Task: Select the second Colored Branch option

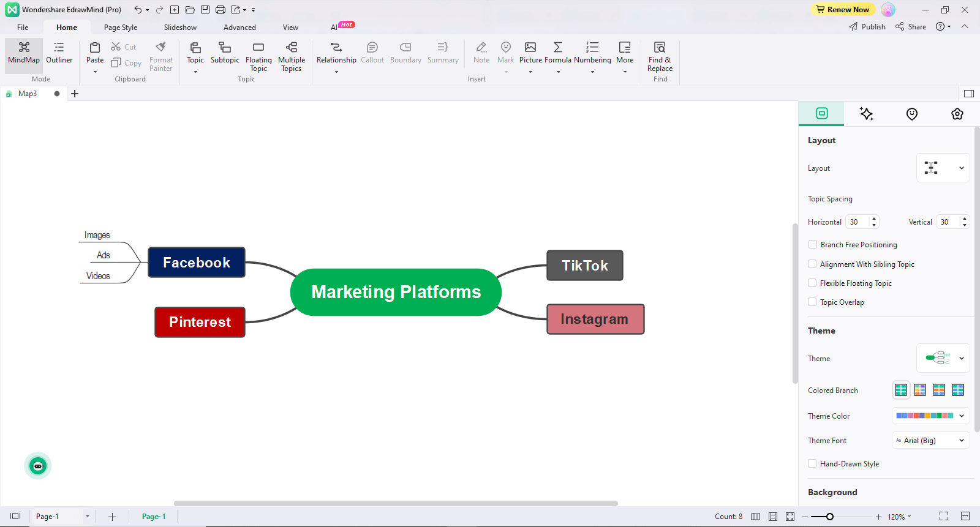Action: [x=920, y=390]
